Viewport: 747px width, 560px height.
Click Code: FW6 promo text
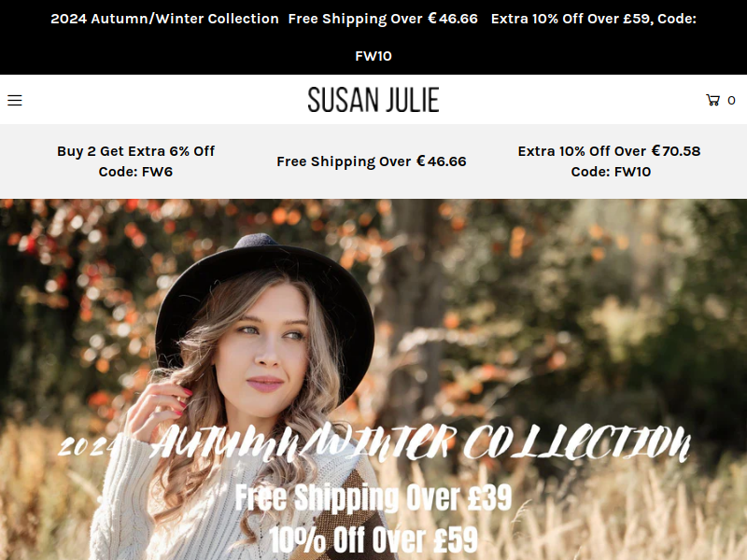135,172
